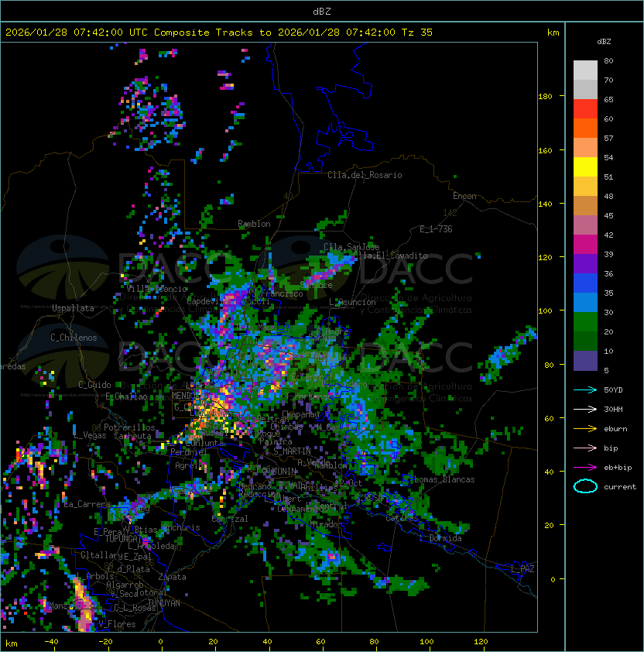This screenshot has width=644, height=652.
Task: Select the light blue 30-35 dBZ swatch
Action: [585, 303]
